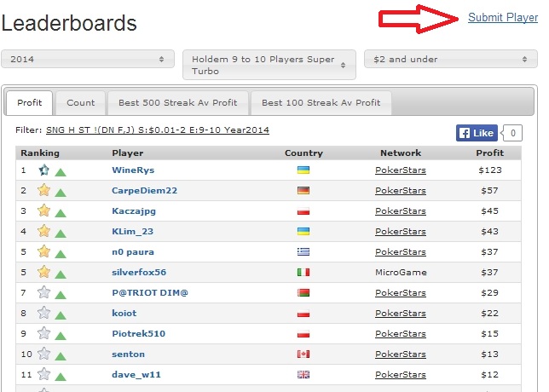
Task: Click the Submit Player link
Action: pyautogui.click(x=503, y=18)
